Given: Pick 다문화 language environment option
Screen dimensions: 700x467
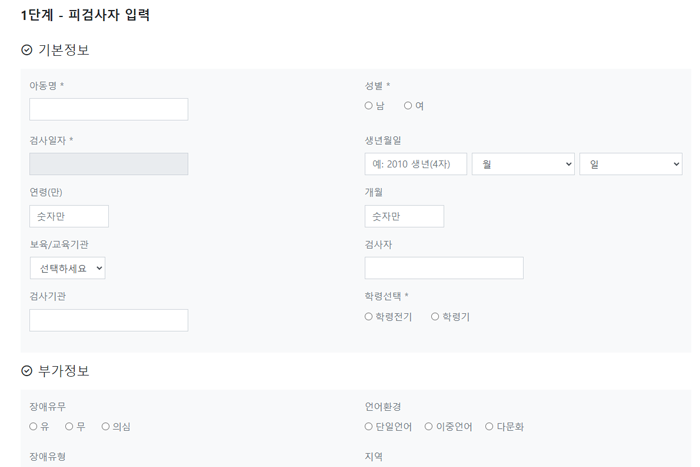Looking at the screenshot, I should (489, 426).
